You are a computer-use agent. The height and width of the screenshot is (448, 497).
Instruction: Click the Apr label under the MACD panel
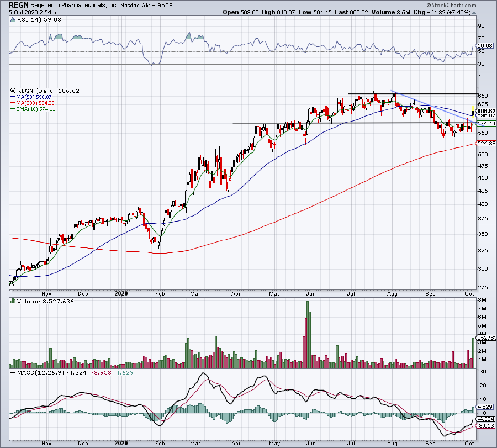236,443
